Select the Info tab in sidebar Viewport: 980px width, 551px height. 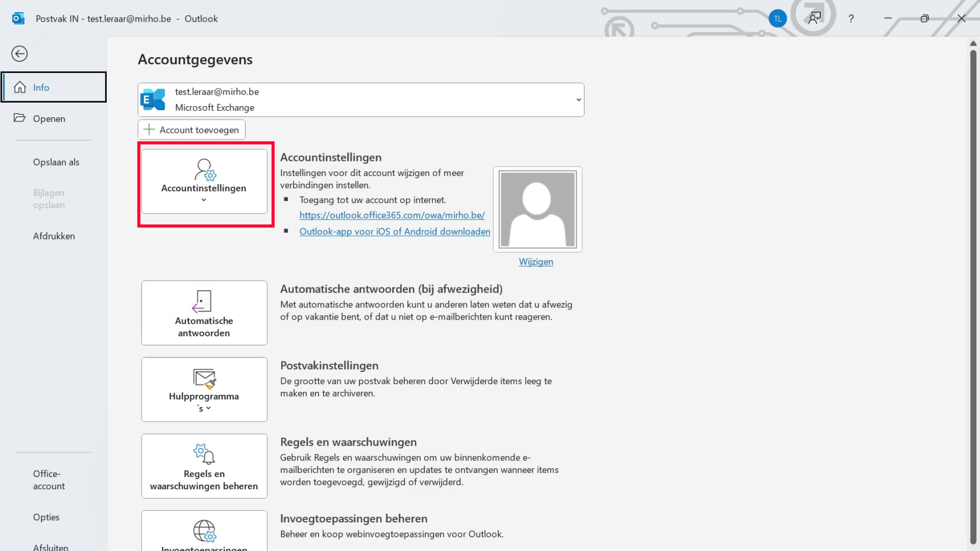(54, 87)
